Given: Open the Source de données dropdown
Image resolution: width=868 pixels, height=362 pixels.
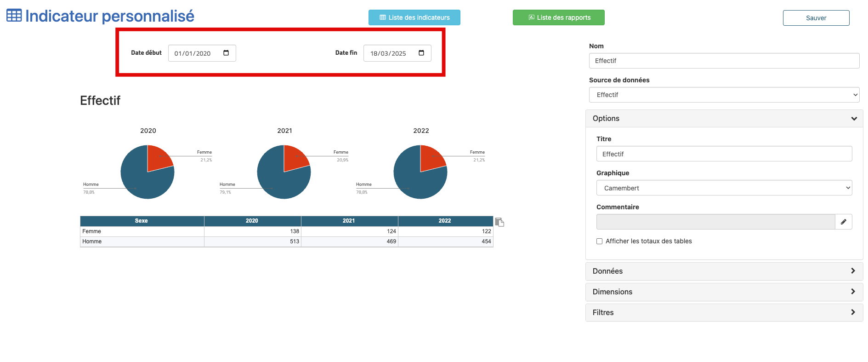Looking at the screenshot, I should pos(724,95).
